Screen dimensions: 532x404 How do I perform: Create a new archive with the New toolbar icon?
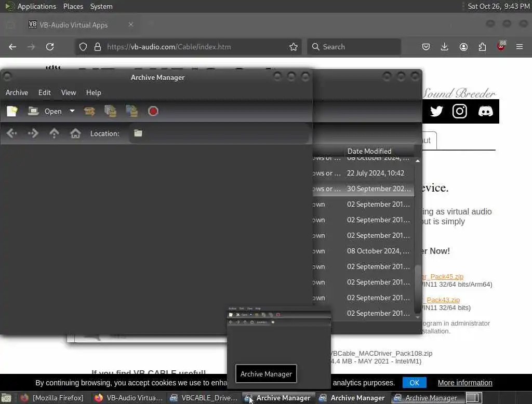click(x=12, y=111)
